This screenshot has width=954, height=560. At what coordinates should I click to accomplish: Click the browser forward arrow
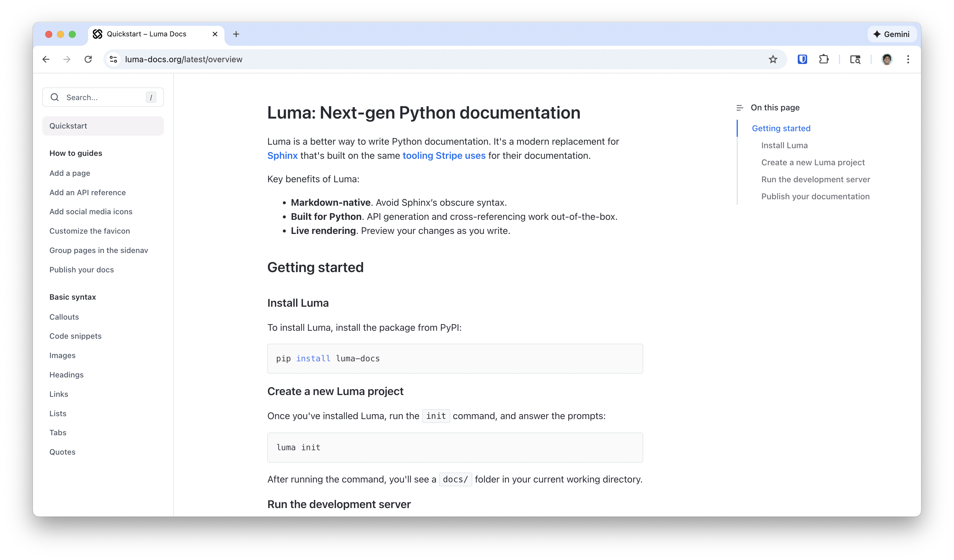[67, 59]
